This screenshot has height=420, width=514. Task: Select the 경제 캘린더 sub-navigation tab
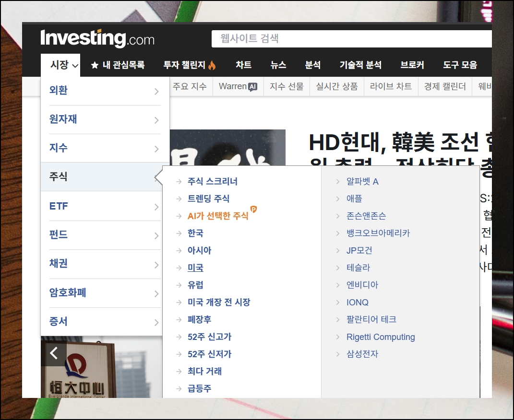click(x=445, y=86)
